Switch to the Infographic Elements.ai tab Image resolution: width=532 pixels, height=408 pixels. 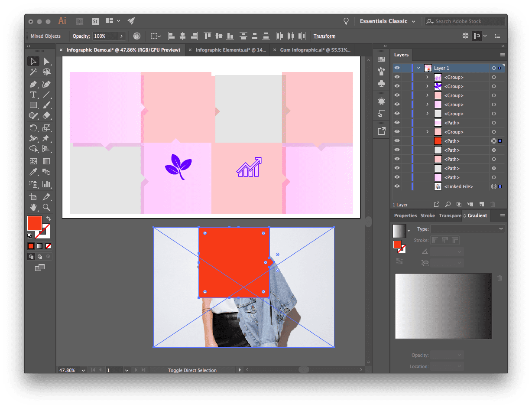pos(230,50)
